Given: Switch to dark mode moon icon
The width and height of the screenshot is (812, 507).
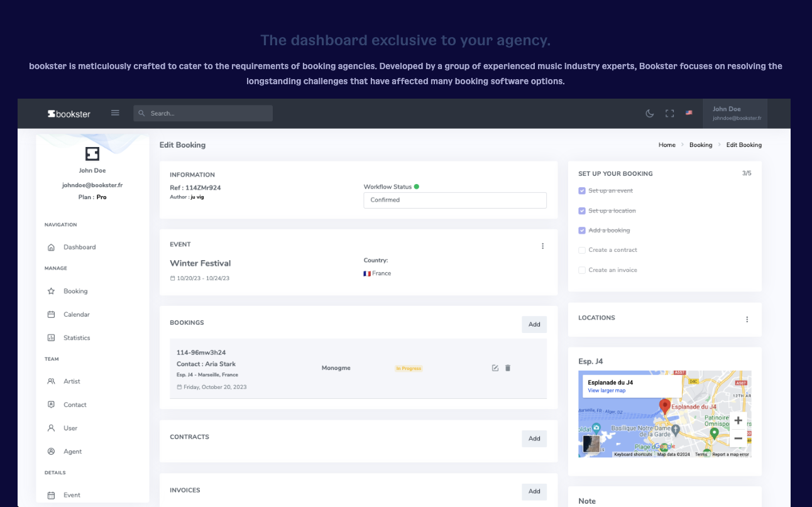Looking at the screenshot, I should [x=650, y=113].
